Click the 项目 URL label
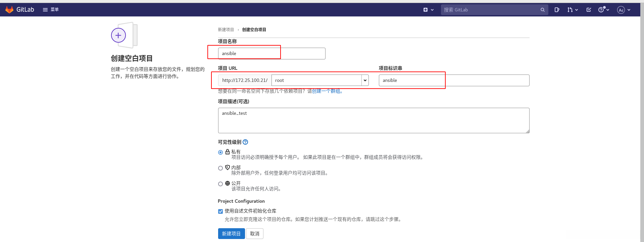 tap(228, 68)
